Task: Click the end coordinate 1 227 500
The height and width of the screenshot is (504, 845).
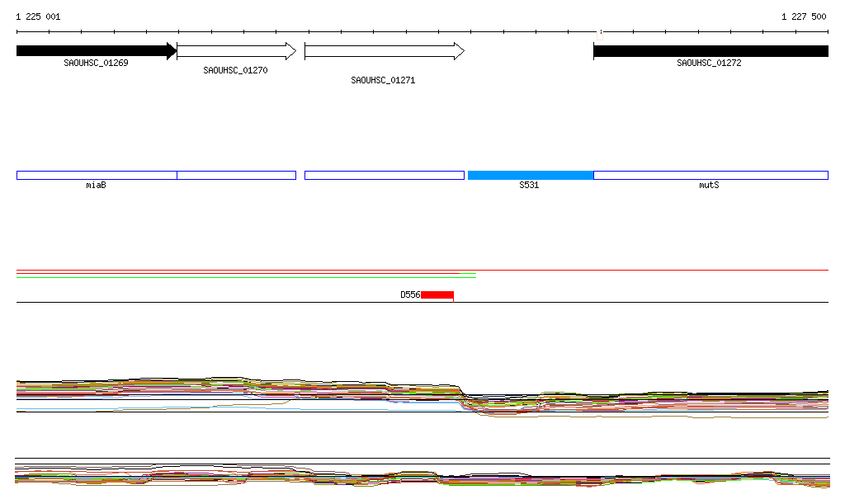Action: (x=804, y=16)
